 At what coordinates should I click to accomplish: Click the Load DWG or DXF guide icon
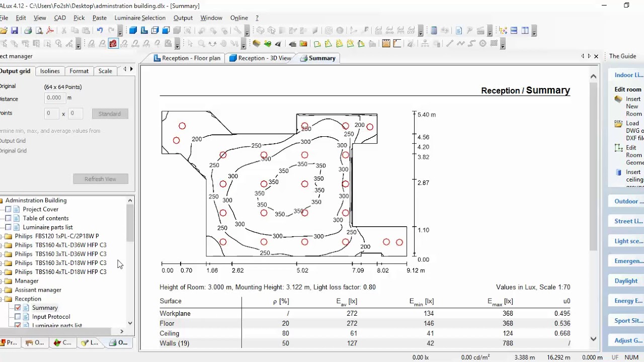pyautogui.click(x=618, y=123)
